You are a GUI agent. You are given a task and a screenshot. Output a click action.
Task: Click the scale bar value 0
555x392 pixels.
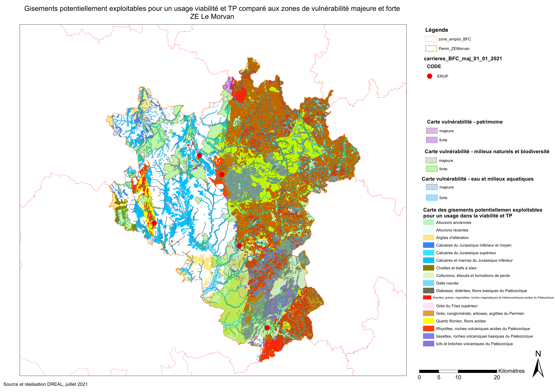419,378
